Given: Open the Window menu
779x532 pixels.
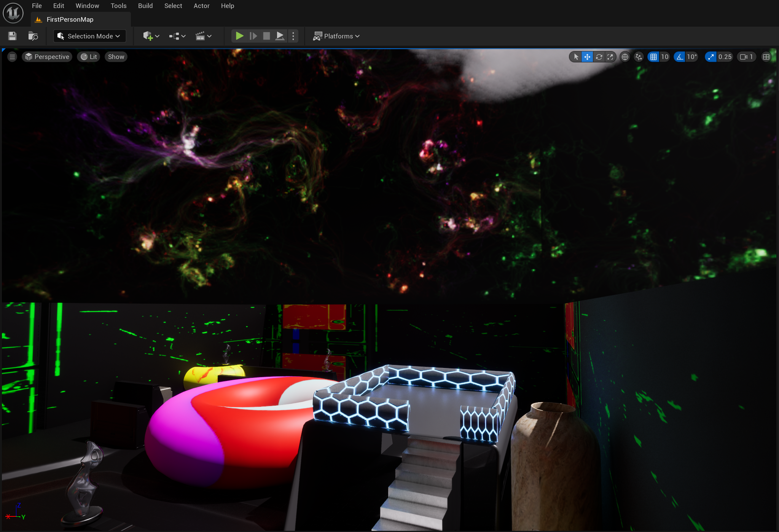Looking at the screenshot, I should point(87,6).
